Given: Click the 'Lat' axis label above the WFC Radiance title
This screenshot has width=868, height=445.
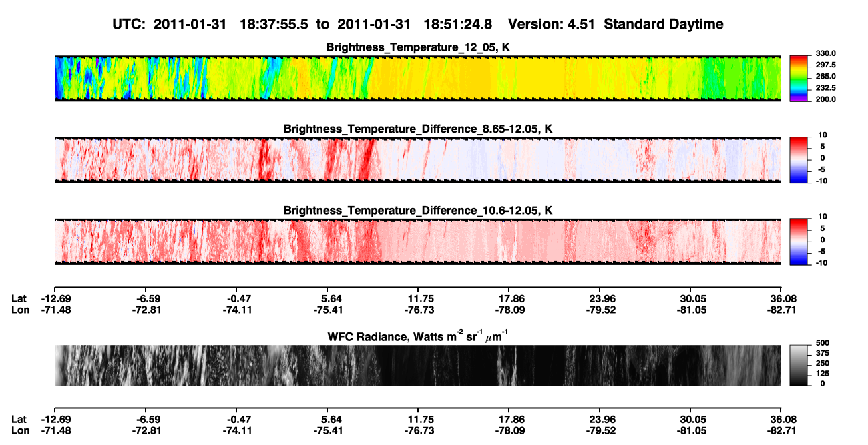Looking at the screenshot, I should click(x=19, y=298).
